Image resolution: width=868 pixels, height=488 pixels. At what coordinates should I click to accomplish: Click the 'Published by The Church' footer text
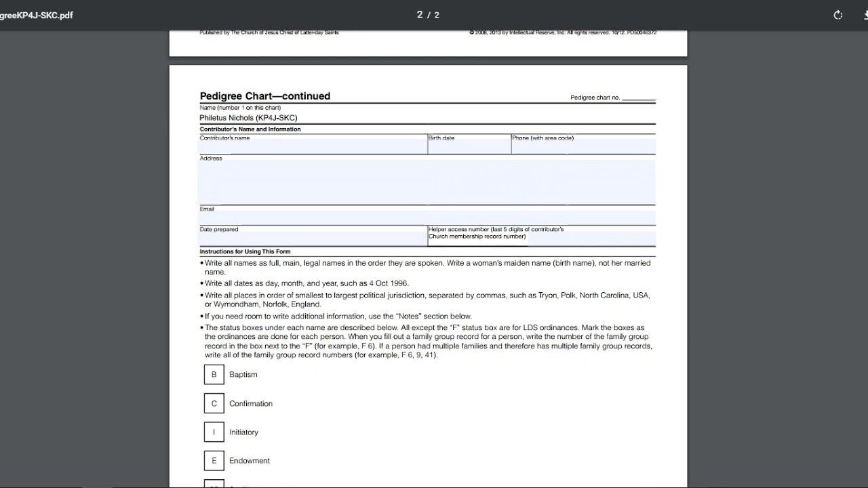coord(269,33)
